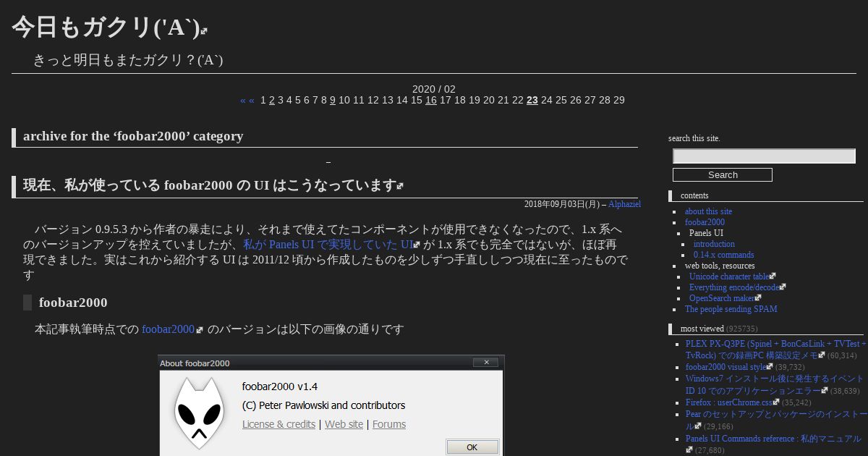This screenshot has height=456, width=868.
Task: Open calendar day 23
Action: click(x=532, y=100)
